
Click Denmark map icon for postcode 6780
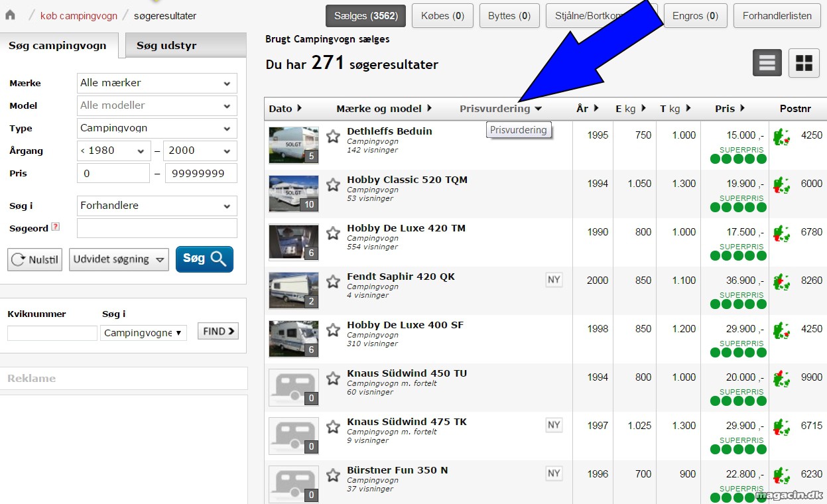click(782, 233)
